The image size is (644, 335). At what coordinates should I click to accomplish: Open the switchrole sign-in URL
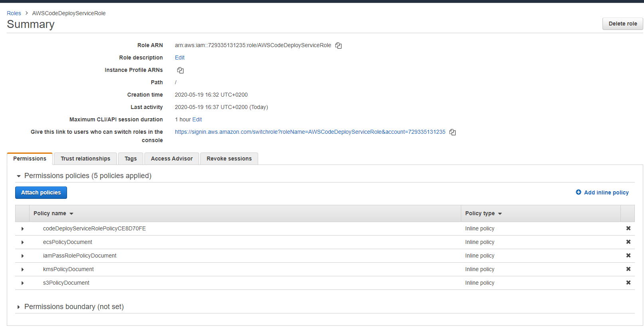[x=310, y=132]
